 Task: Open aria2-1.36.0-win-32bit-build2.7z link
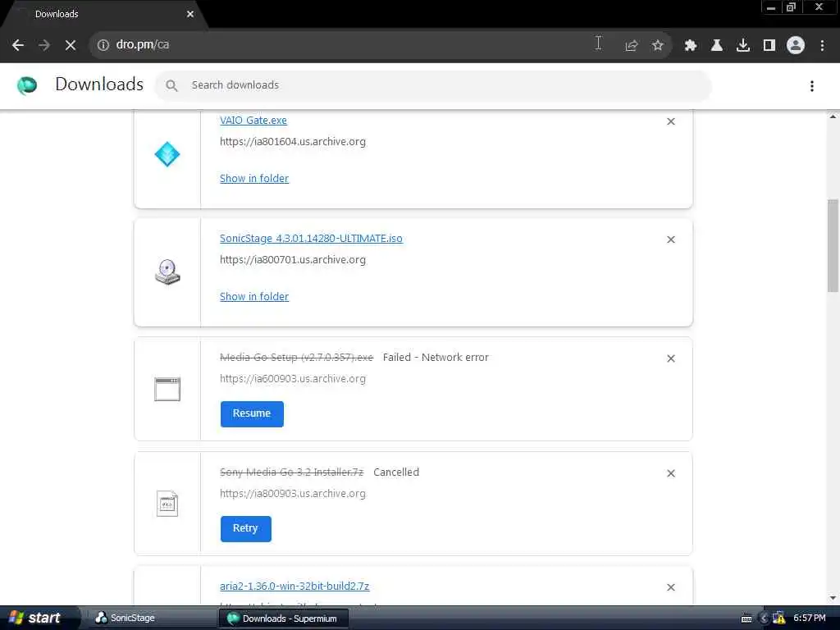click(294, 586)
